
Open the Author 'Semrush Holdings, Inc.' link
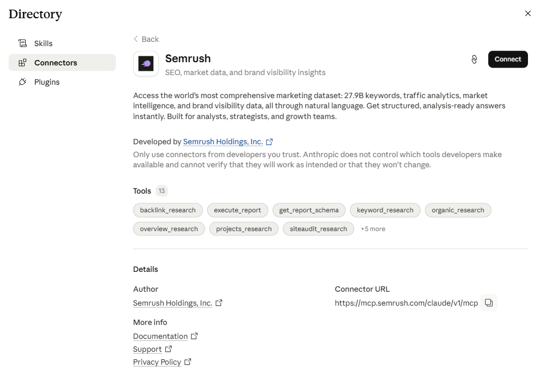[172, 303]
